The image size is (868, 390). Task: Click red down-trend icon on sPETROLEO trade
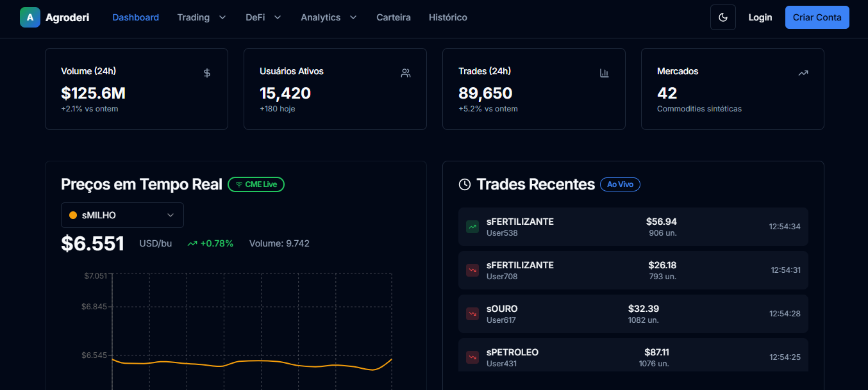(472, 357)
